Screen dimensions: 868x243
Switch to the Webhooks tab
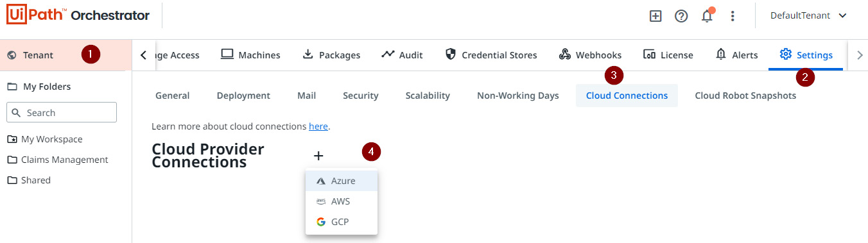pos(590,55)
